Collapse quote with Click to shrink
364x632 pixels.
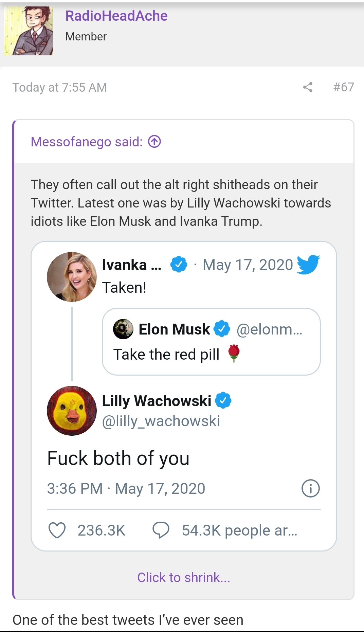[x=184, y=577]
